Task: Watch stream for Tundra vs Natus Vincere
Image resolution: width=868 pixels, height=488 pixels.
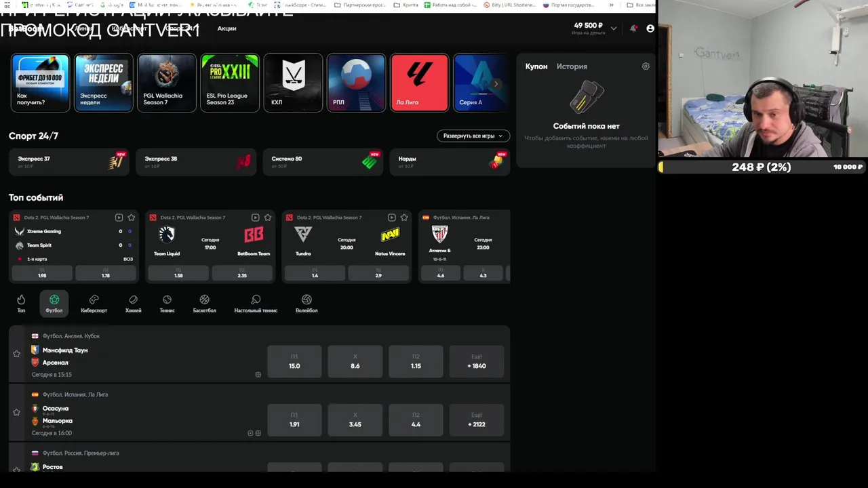Action: click(x=391, y=218)
